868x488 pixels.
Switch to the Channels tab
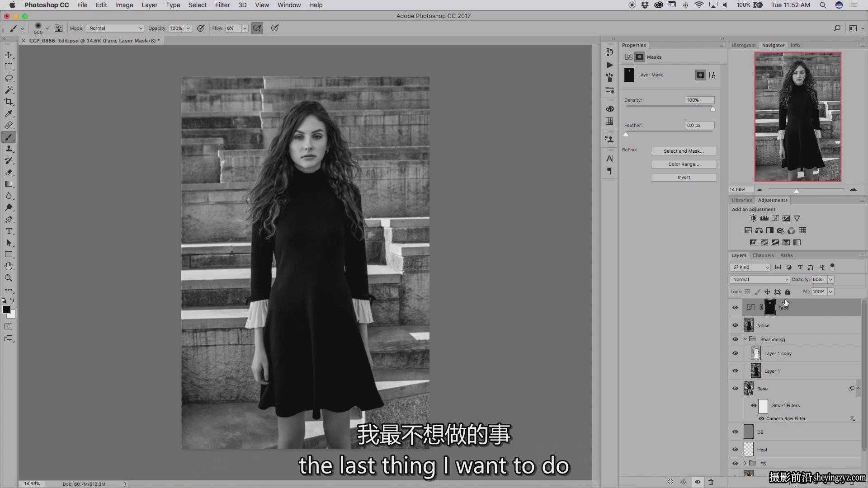[x=763, y=255]
